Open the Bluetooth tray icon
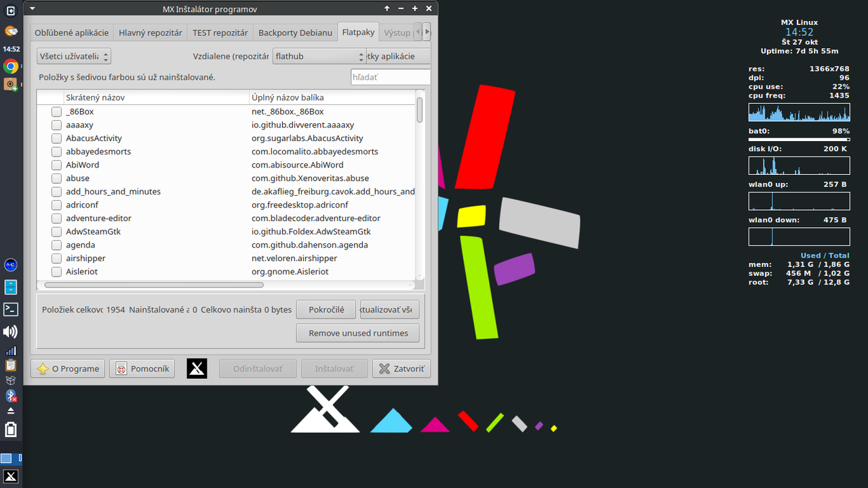The height and width of the screenshot is (488, 868). click(x=11, y=396)
